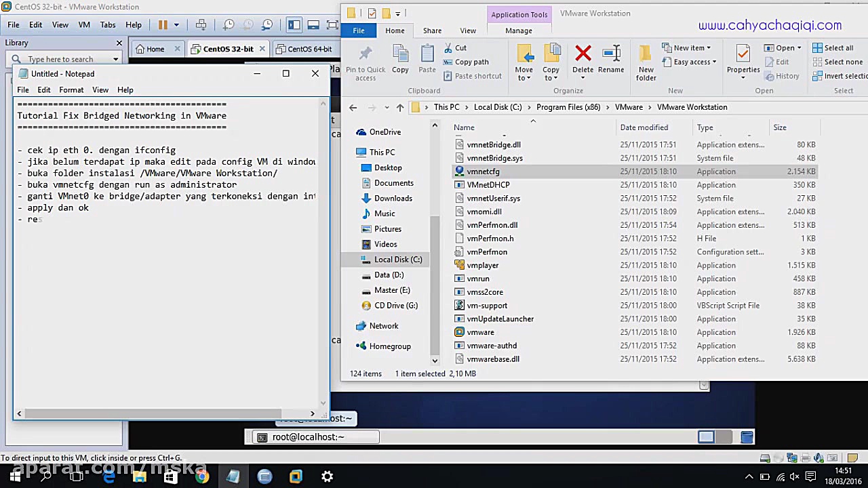This screenshot has width=868, height=488.
Task: Close the VMware Library panel
Action: coord(119,43)
